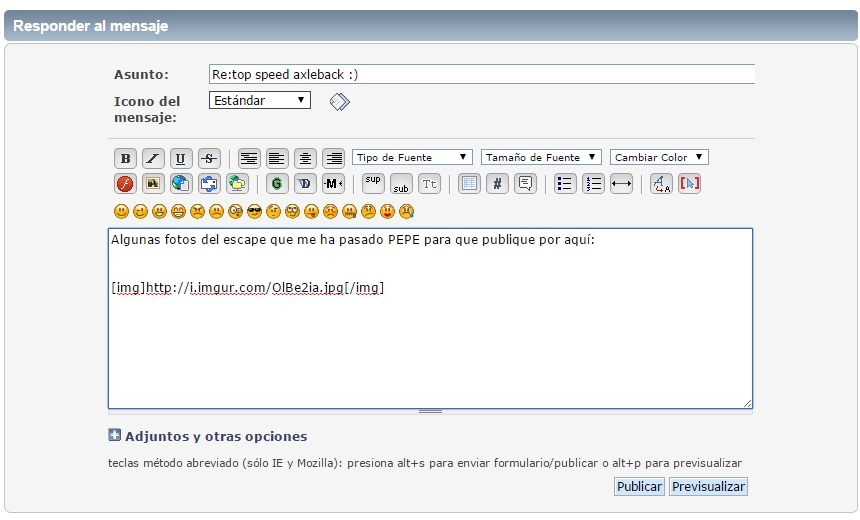Image resolution: width=860 pixels, height=520 pixels.
Task: Insert the crying smiley
Action: point(406,211)
